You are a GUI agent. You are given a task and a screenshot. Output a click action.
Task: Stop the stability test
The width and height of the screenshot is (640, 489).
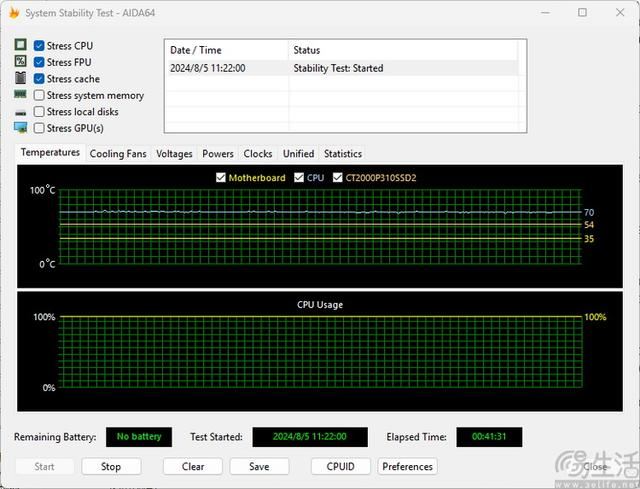pyautogui.click(x=111, y=466)
